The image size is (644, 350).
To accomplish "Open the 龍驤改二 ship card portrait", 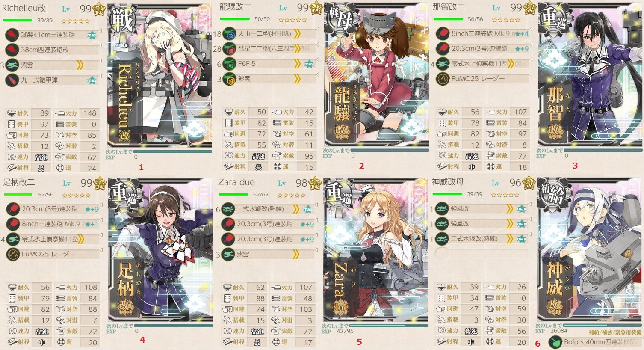I will point(376,75).
